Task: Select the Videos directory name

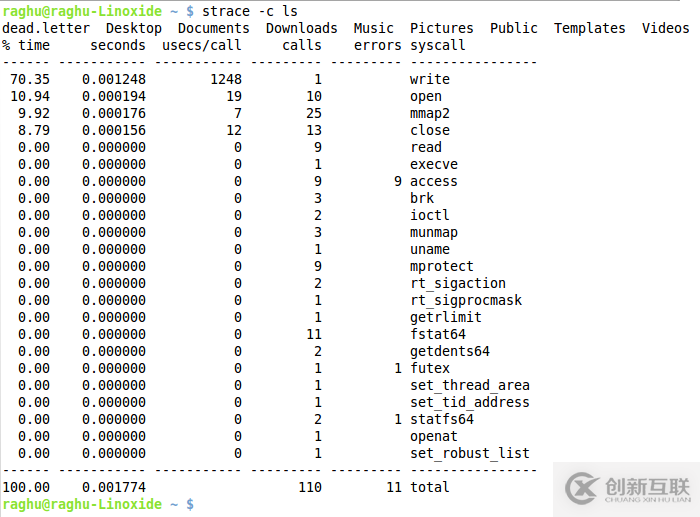Action: coord(666,28)
